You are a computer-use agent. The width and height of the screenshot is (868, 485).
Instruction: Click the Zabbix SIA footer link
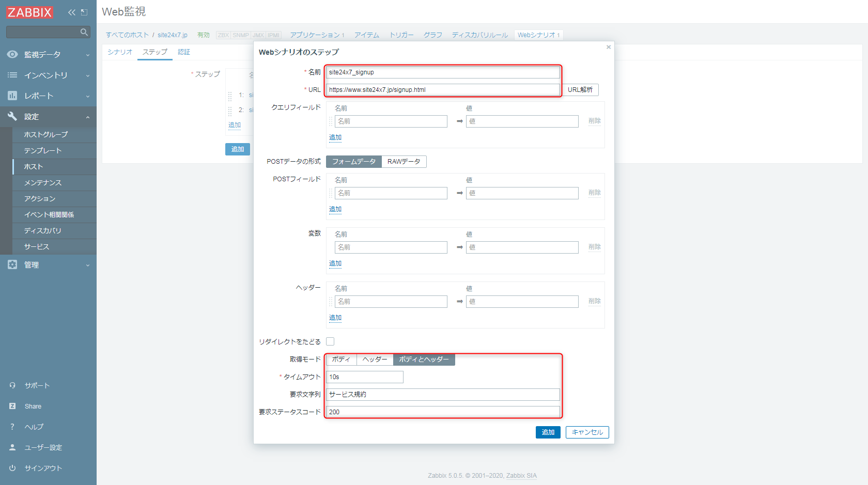pos(521,476)
